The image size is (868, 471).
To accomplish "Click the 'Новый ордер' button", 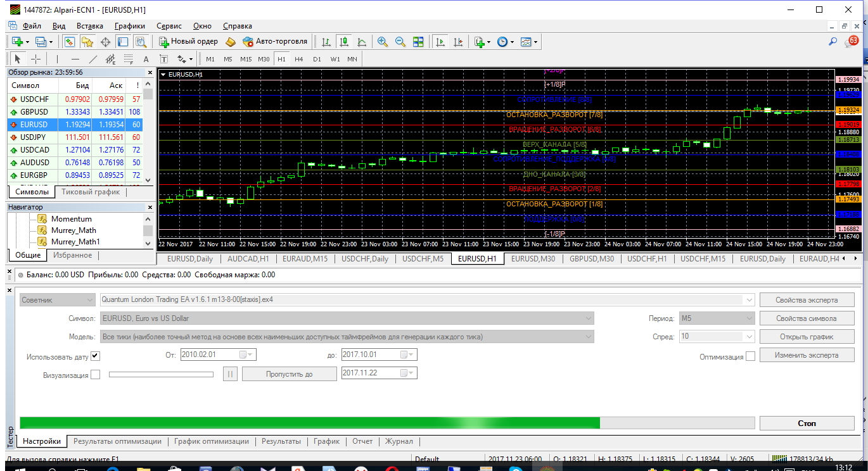I will pos(188,41).
